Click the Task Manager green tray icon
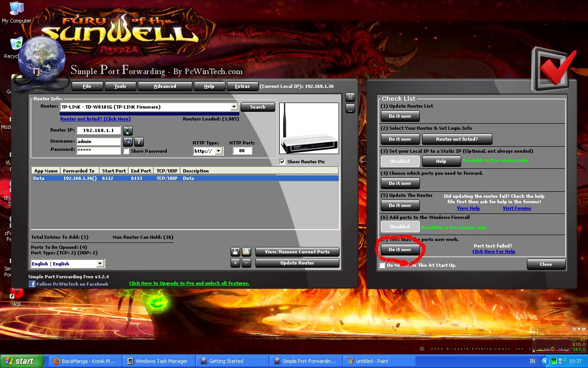The height and width of the screenshot is (368, 588). pyautogui.click(x=554, y=361)
